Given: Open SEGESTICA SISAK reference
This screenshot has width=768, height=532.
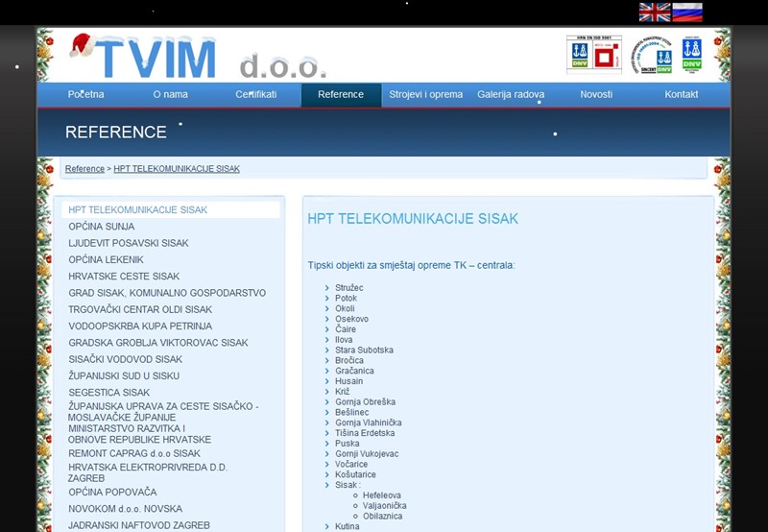Looking at the screenshot, I should 109,393.
